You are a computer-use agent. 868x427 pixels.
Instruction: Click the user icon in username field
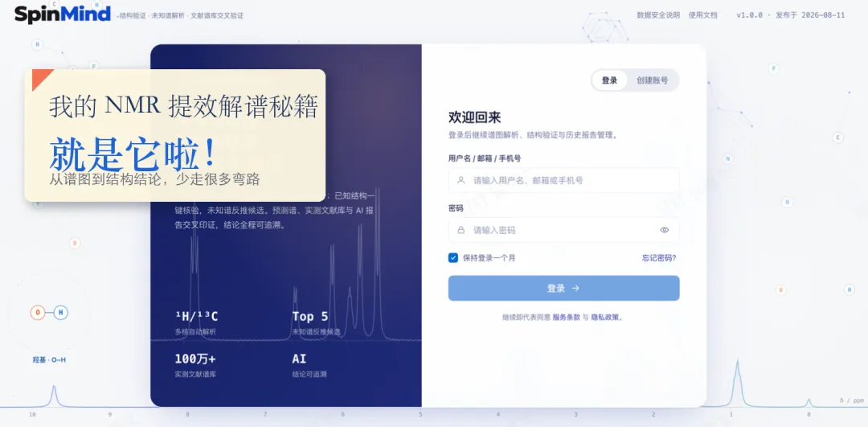click(461, 180)
